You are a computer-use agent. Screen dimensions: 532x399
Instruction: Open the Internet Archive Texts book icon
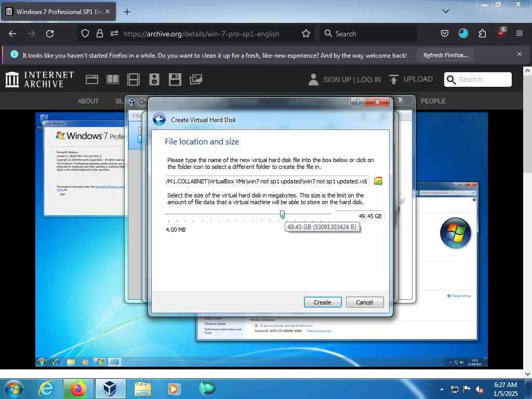pos(113,79)
